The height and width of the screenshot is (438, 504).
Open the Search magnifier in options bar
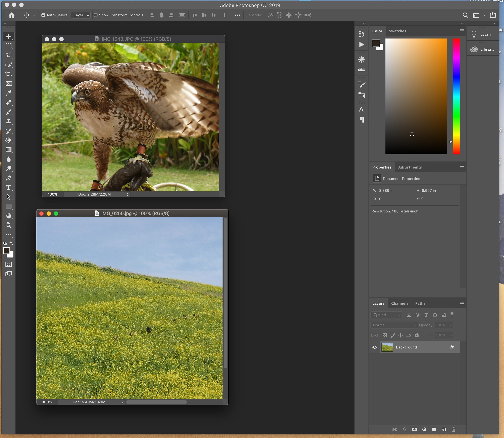pyautogui.click(x=465, y=15)
